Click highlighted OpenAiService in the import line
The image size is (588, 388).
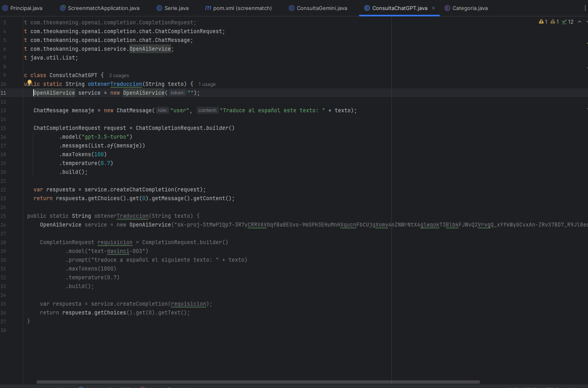point(150,49)
